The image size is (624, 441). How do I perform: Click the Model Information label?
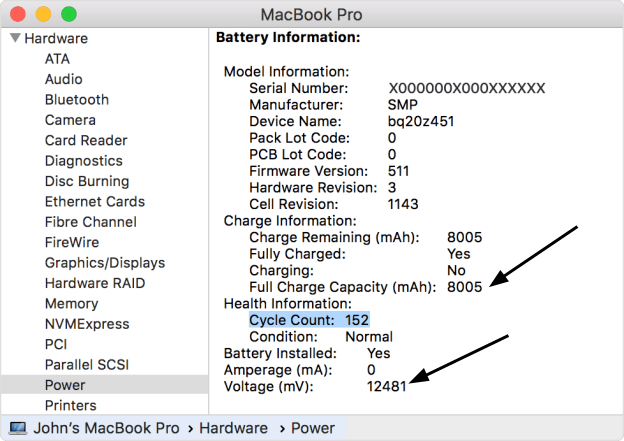pos(286,72)
